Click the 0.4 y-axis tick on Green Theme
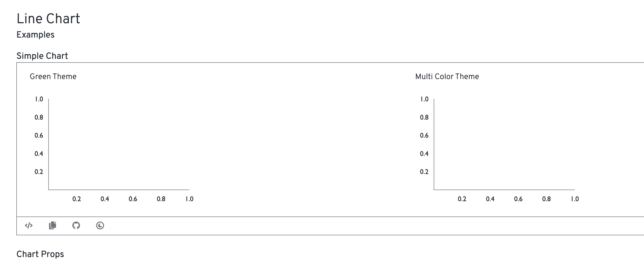 pos(39,153)
